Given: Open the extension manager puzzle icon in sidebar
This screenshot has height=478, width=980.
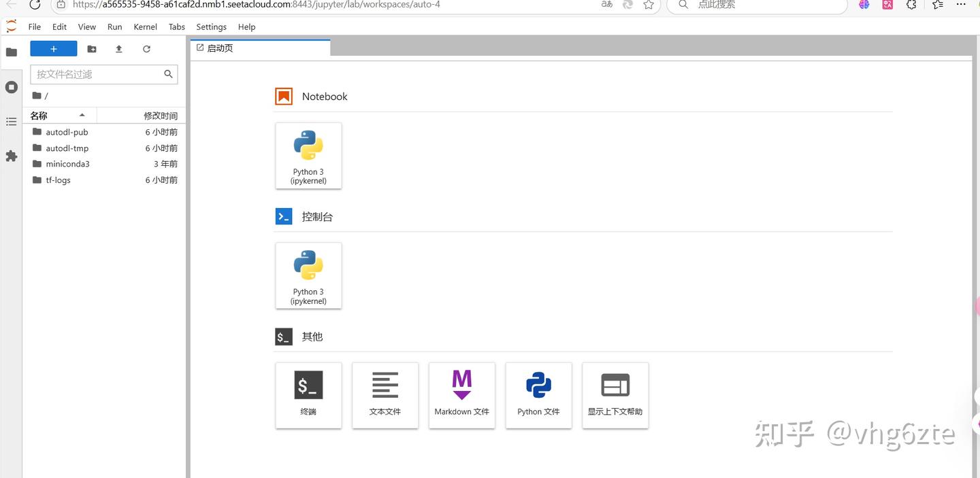Looking at the screenshot, I should (x=12, y=156).
